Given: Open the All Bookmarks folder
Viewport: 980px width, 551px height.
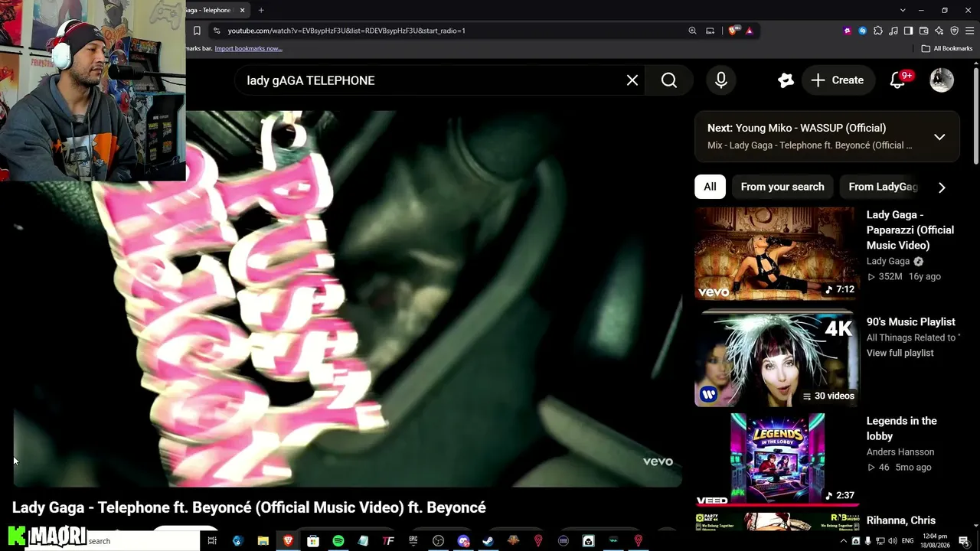Looking at the screenshot, I should tap(947, 48).
